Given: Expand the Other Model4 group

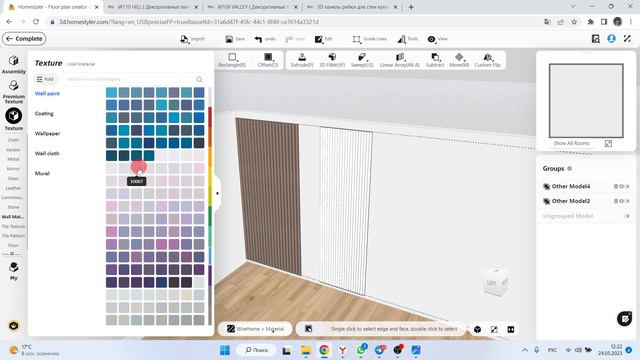Looking at the screenshot, I should pyautogui.click(x=627, y=186).
